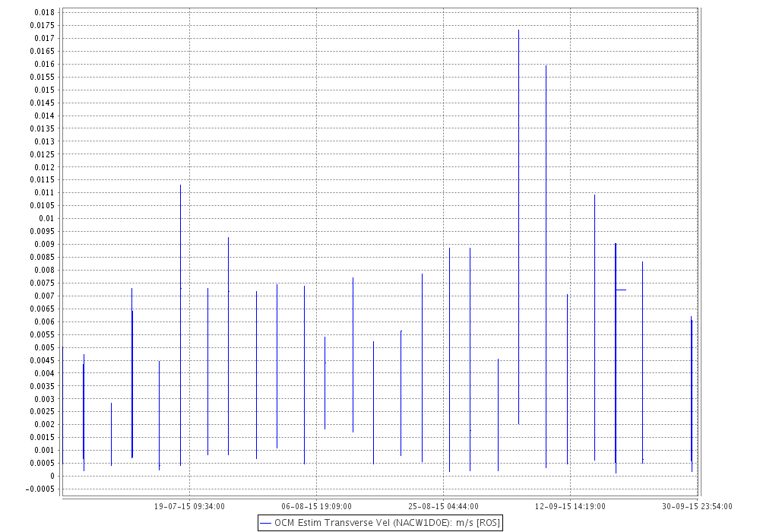The width and height of the screenshot is (760, 532).
Task: Click the y-axis tick label 0.009
Action: pyautogui.click(x=45, y=244)
